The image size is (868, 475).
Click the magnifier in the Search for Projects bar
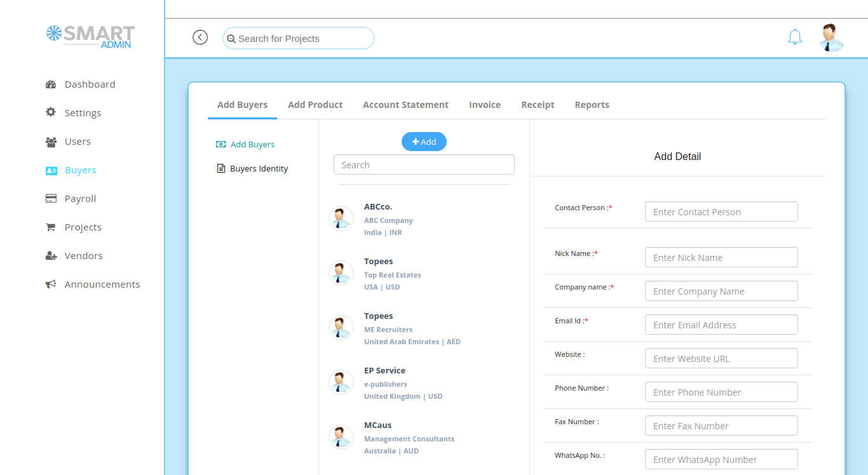coord(232,38)
